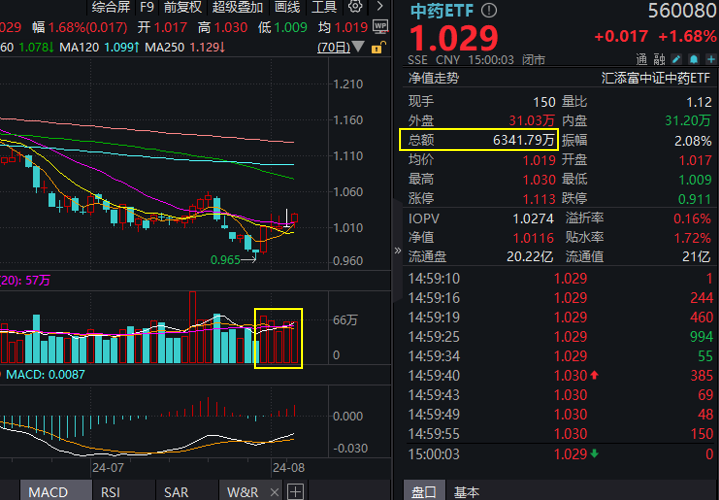The width and height of the screenshot is (719, 500).
Task: Close the W&R indicator tab
Action: tap(275, 491)
